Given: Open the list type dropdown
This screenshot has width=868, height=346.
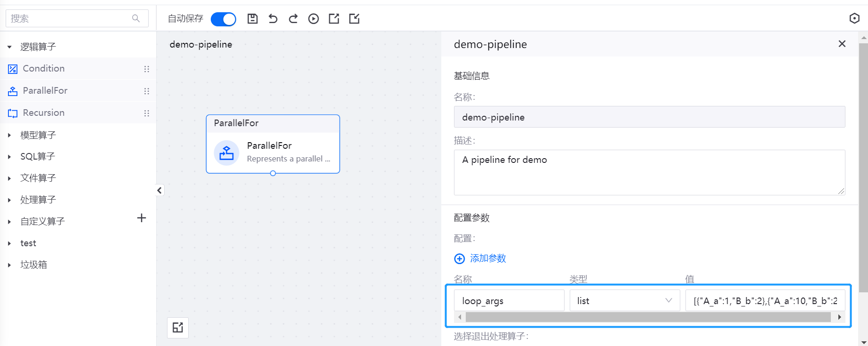Looking at the screenshot, I should [x=624, y=301].
